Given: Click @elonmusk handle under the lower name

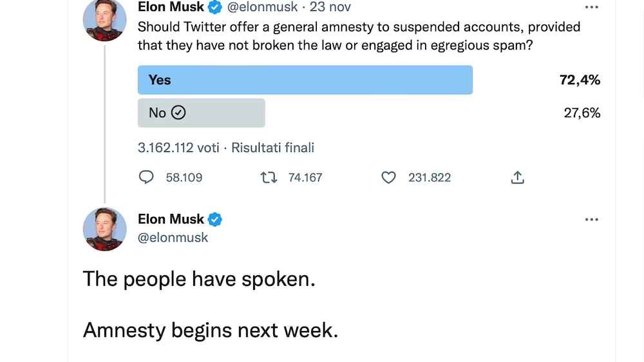Looking at the screenshot, I should 173,238.
